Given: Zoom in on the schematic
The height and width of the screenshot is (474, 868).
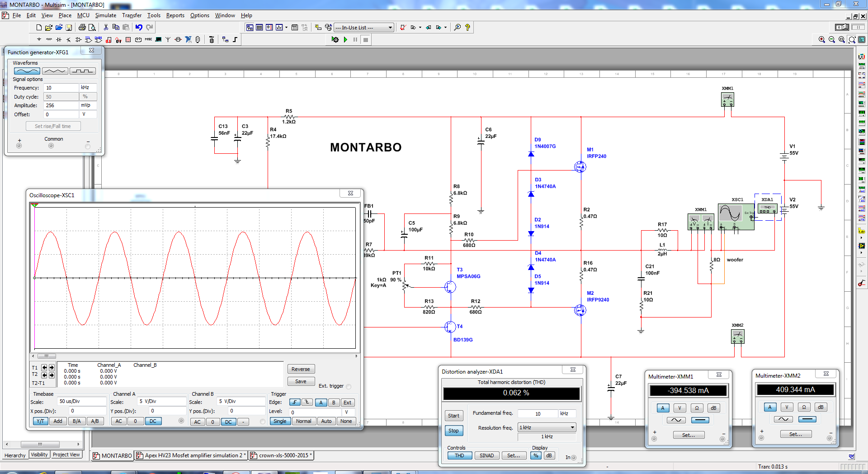Looking at the screenshot, I should (x=822, y=40).
